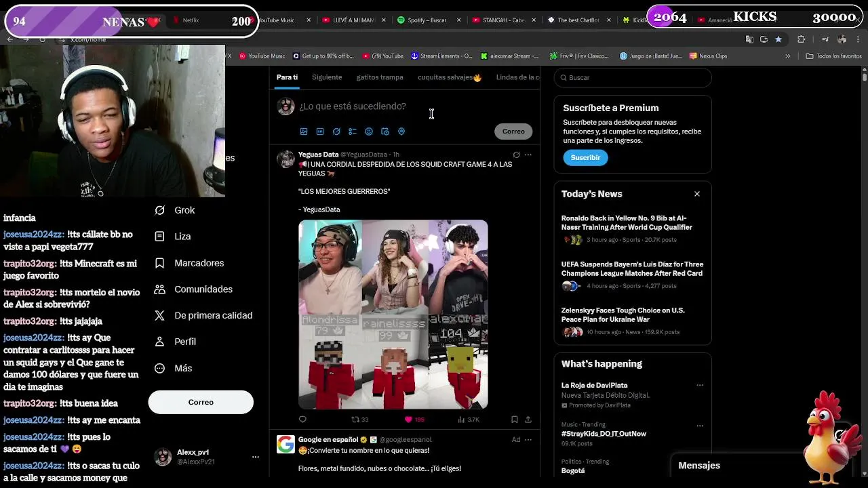Switch to the Para ti tab
The width and height of the screenshot is (868, 488).
(287, 77)
